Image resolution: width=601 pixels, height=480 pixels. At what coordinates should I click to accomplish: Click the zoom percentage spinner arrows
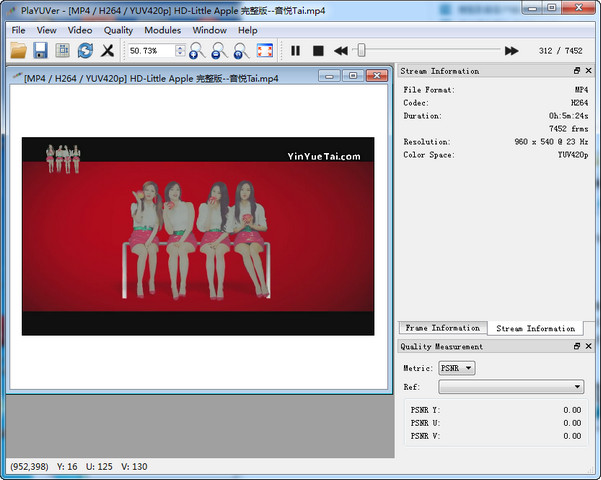tap(179, 50)
